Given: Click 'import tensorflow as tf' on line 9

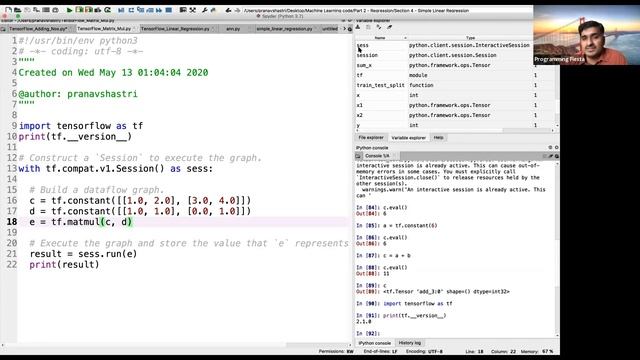Looking at the screenshot, I should click(81, 126).
